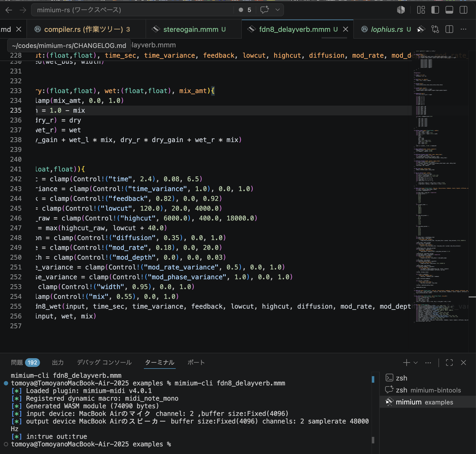Click line number 235 in the gutter
The width and height of the screenshot is (476, 454).
[x=16, y=111]
